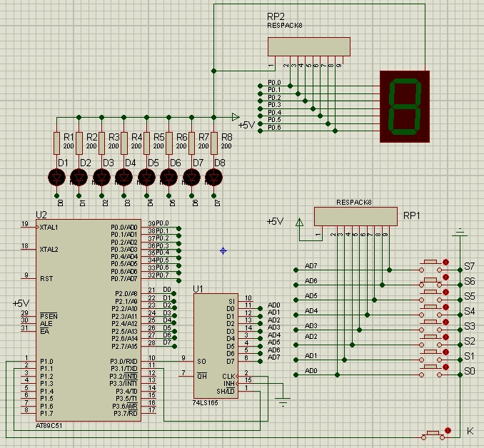Image resolution: width=484 pixels, height=448 pixels.
Task: Select LED D7 in the LED row
Action: tap(192, 178)
